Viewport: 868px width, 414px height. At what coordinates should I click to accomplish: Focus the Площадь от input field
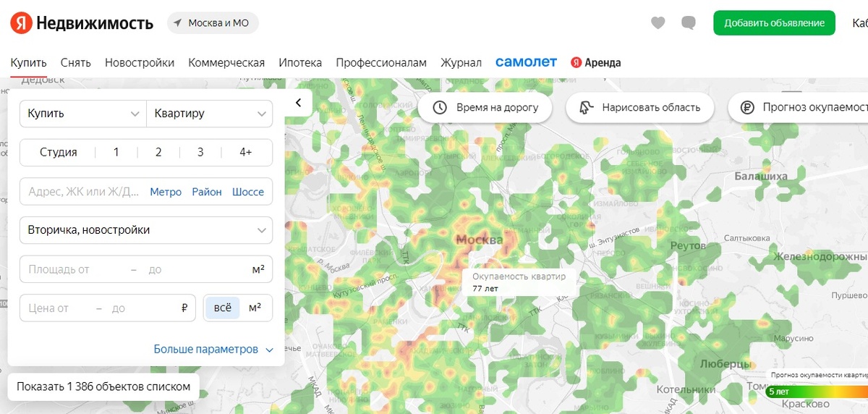point(74,269)
